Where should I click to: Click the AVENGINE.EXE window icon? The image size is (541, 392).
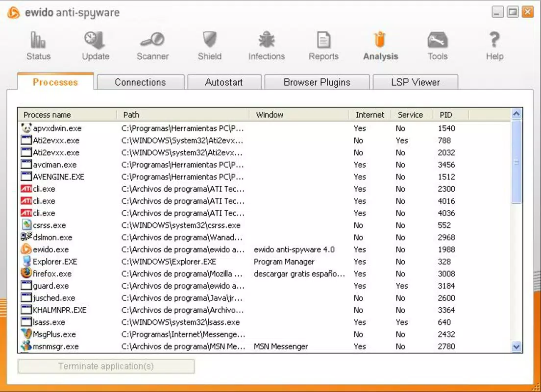(26, 177)
